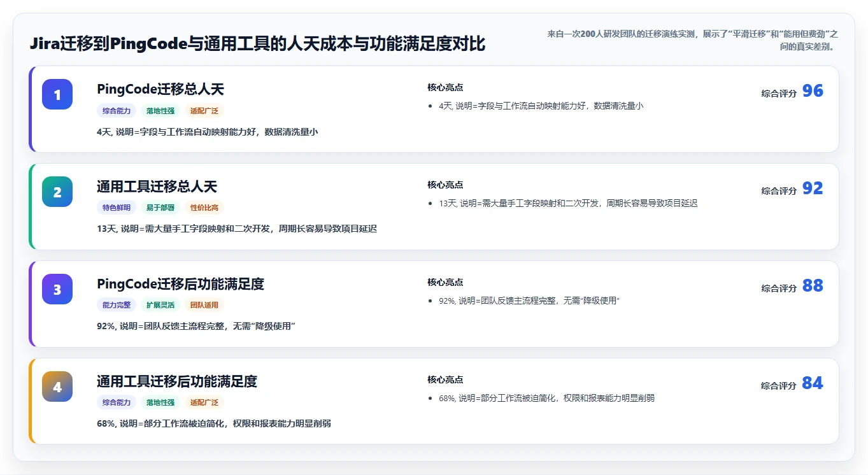
Task: Click the bullet item starting with 4天
Action: point(541,106)
